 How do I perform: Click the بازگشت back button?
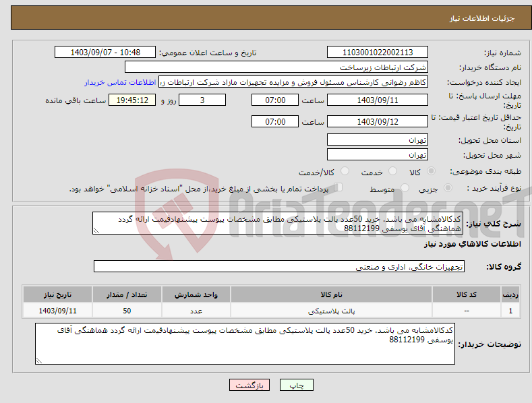249,385
